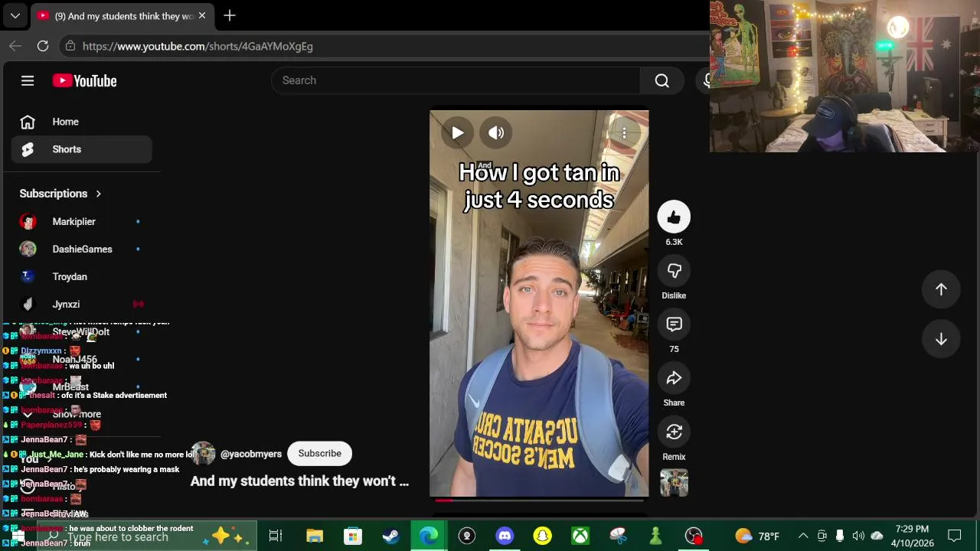Open the browser tab list dropdown
The width and height of the screenshot is (980, 551).
point(15,15)
